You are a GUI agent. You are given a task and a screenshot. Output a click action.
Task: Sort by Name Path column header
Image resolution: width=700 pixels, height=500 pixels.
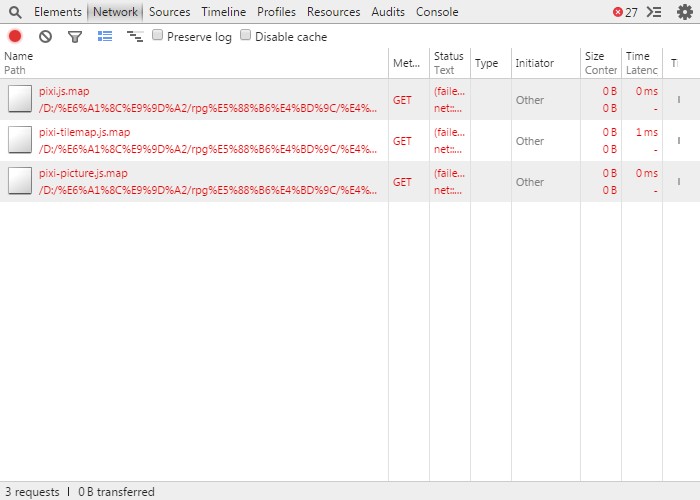point(194,63)
